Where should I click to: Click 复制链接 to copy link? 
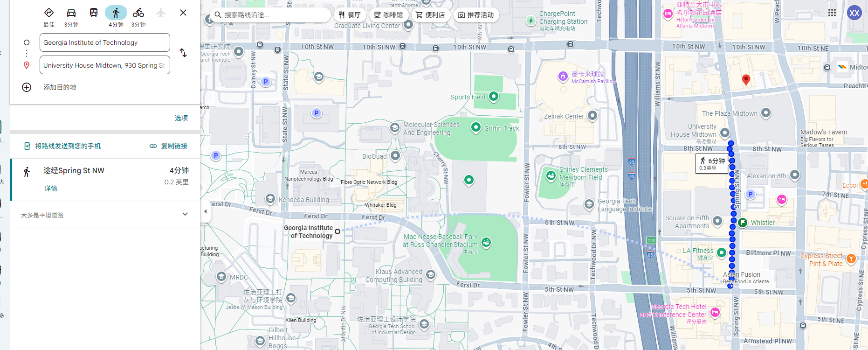point(169,146)
